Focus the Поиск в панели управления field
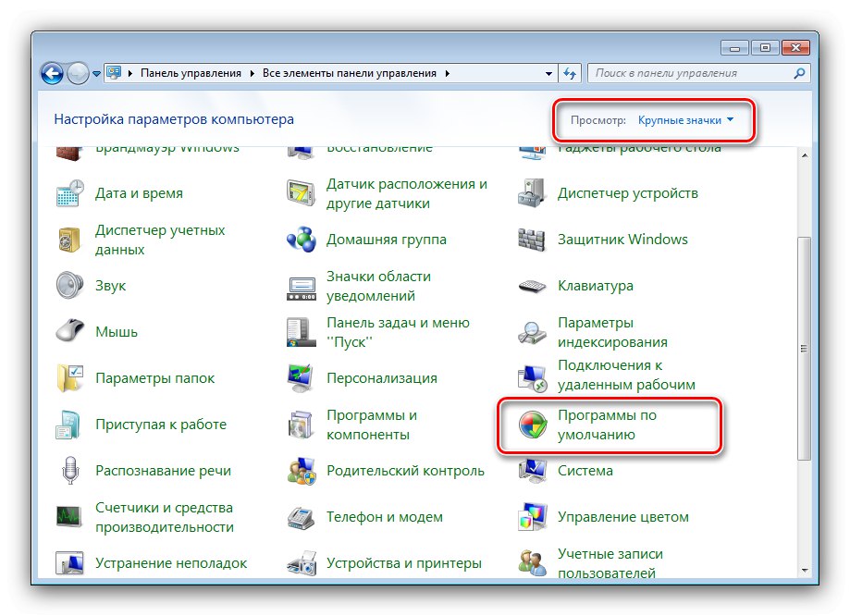The height and width of the screenshot is (616, 850). (699, 73)
